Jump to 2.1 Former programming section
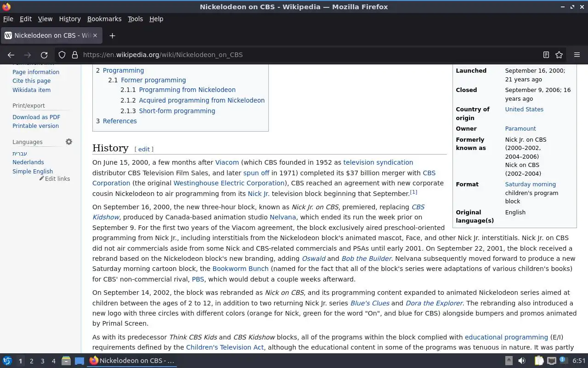 pos(147,80)
